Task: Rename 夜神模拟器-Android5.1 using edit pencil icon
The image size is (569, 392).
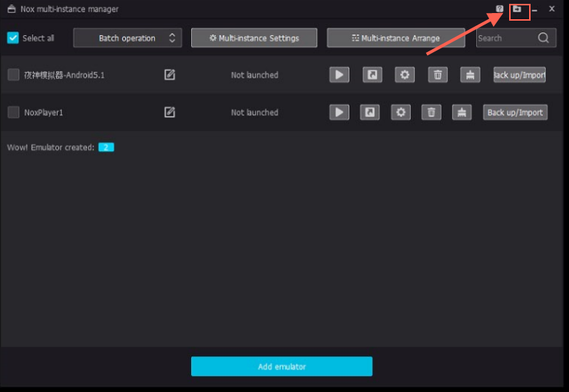Action: click(170, 74)
